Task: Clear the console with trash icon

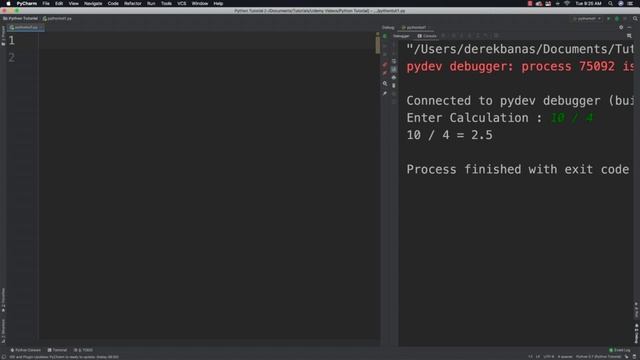Action: (394, 86)
